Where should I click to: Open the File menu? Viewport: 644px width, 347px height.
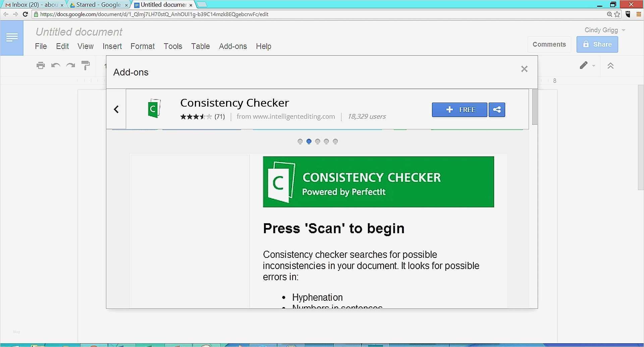coord(41,46)
